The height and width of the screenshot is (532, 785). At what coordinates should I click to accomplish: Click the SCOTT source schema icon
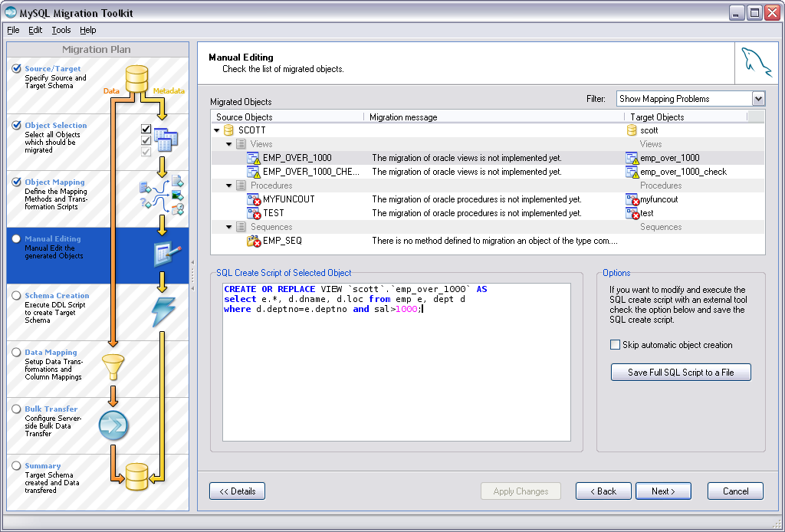(x=228, y=130)
